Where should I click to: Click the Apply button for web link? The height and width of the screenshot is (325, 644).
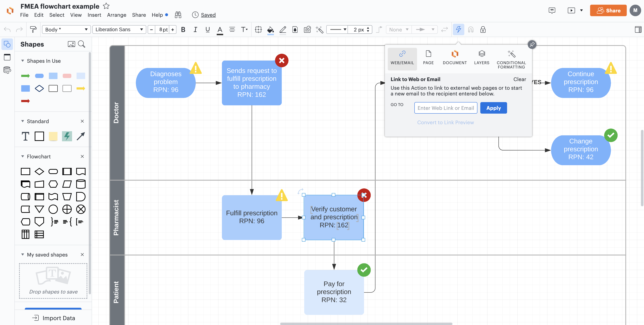(x=493, y=108)
